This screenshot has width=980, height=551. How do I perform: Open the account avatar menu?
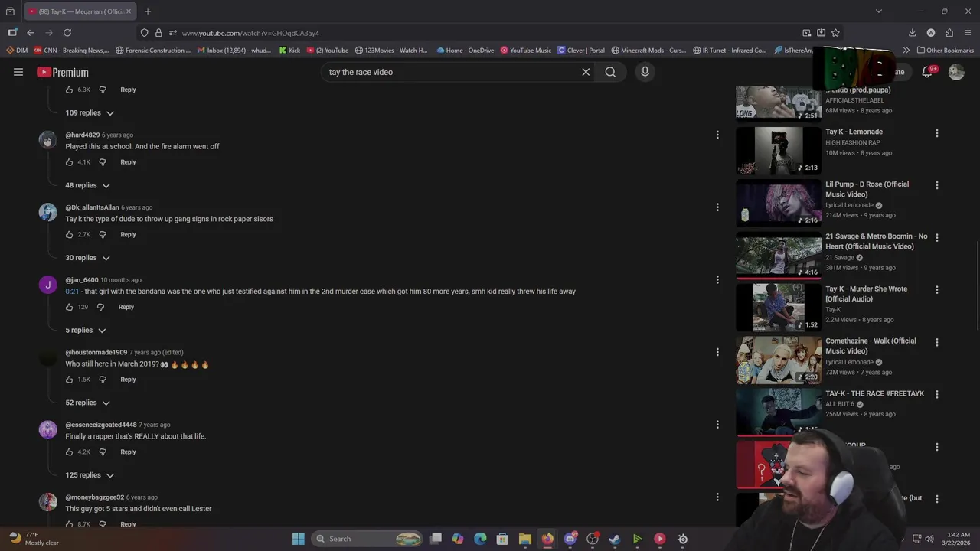tap(956, 72)
